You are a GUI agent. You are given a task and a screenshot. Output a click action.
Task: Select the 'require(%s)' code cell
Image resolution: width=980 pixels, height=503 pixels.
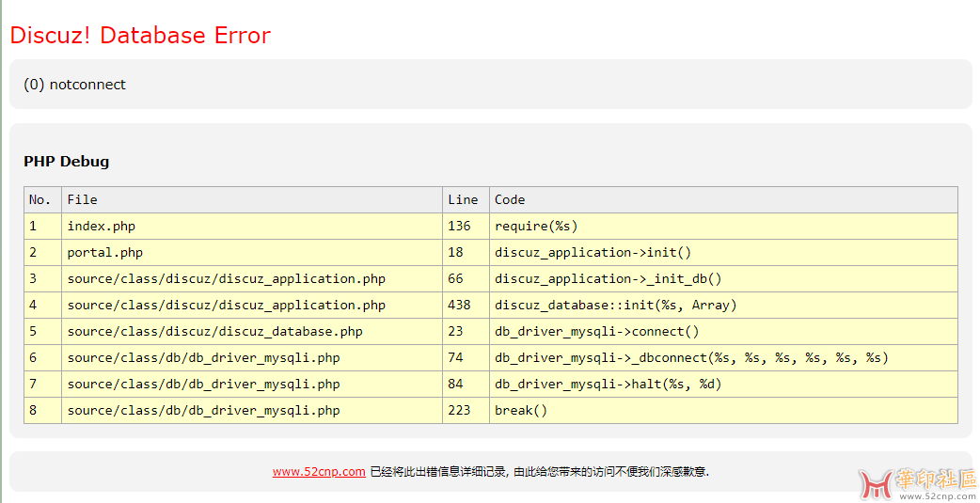point(723,227)
